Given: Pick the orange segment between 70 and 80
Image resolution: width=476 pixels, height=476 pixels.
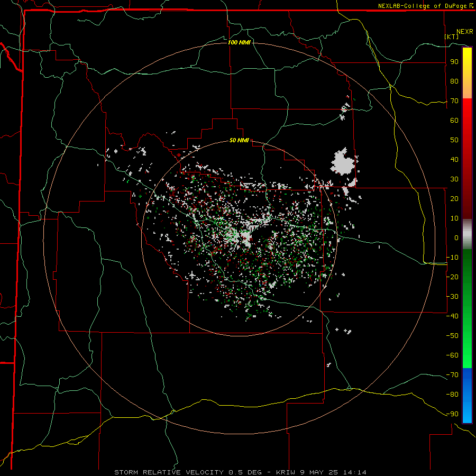Looking at the screenshot, I should (x=467, y=90).
